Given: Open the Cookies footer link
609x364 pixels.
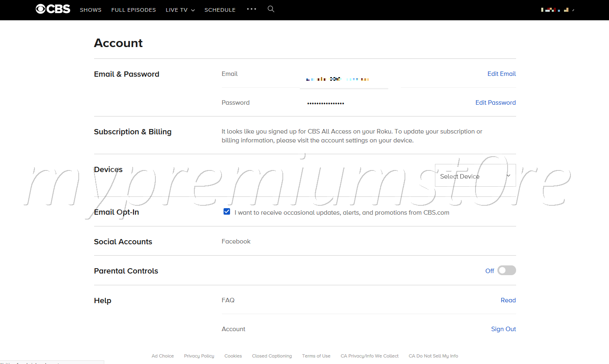Looking at the screenshot, I should [x=233, y=356].
